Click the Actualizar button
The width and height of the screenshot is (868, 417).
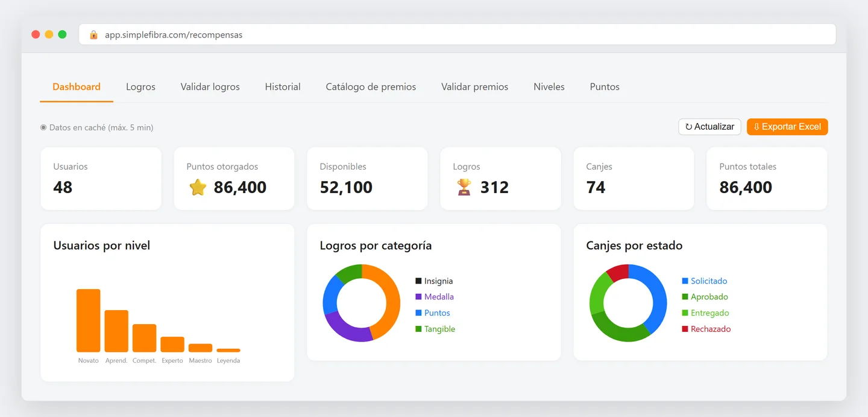[x=709, y=127]
